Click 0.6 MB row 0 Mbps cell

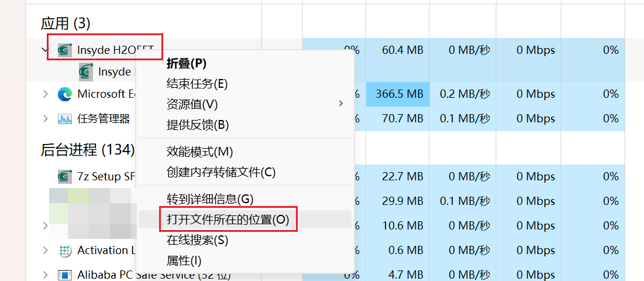point(528,250)
